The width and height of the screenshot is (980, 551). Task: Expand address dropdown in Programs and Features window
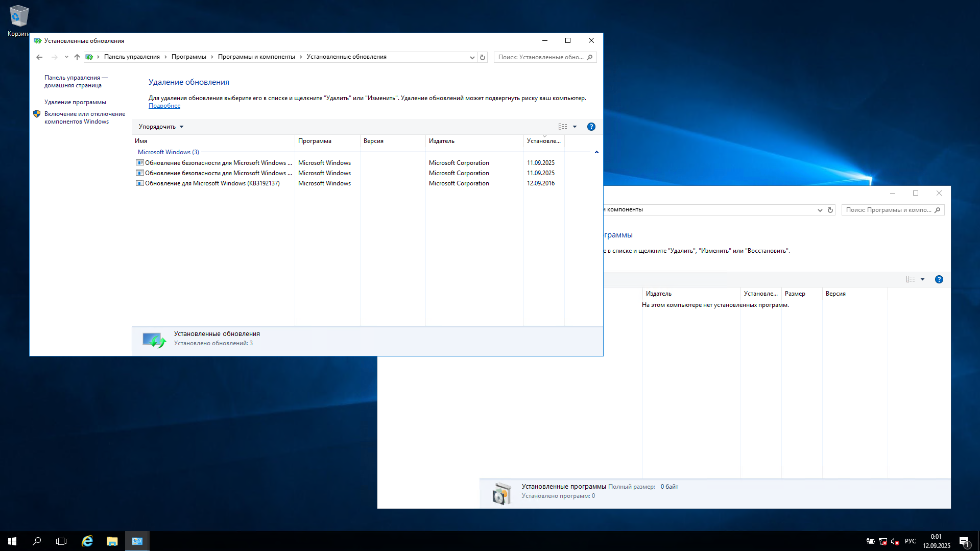click(820, 210)
